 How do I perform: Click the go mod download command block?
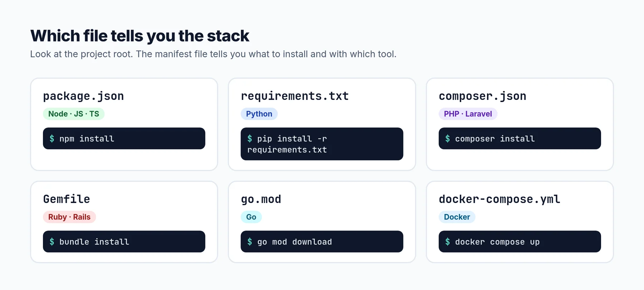click(x=322, y=242)
